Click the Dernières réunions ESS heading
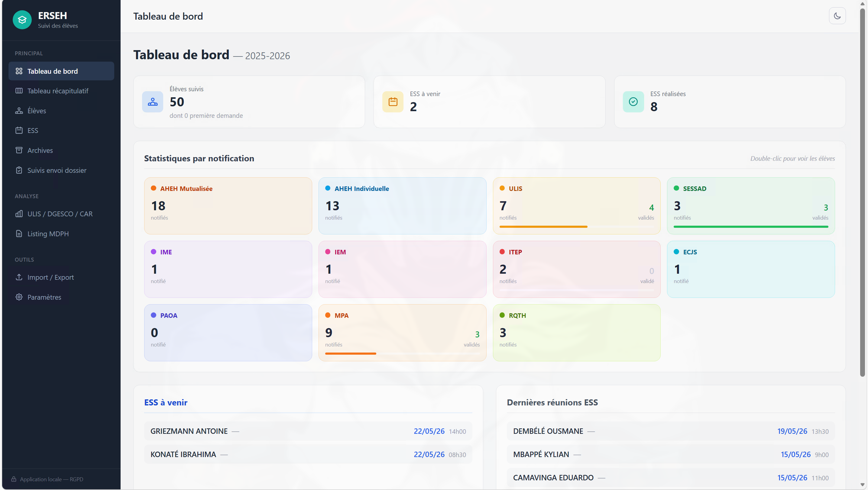This screenshot has width=868, height=490. pos(552,402)
